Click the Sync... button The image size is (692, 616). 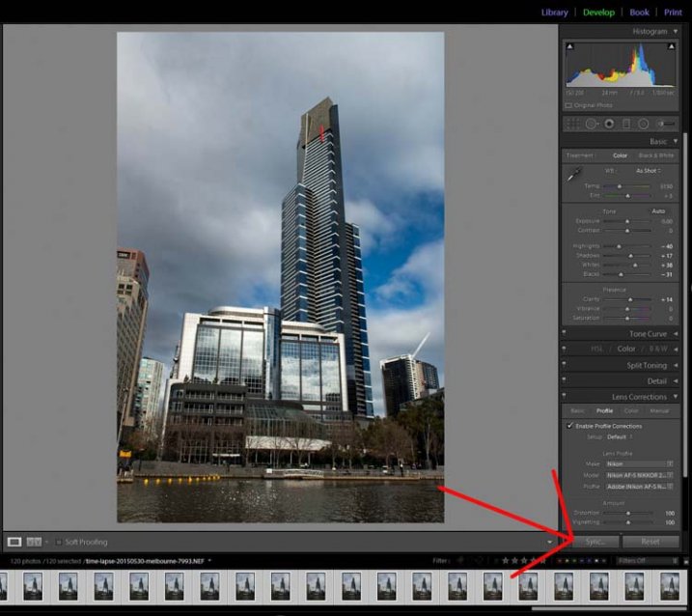click(x=594, y=542)
